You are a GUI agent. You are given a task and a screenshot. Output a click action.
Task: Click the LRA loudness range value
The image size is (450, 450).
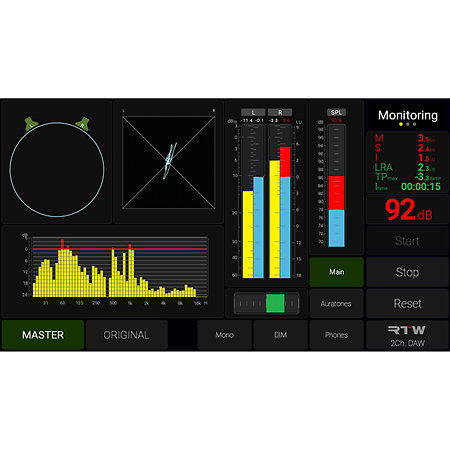426,167
